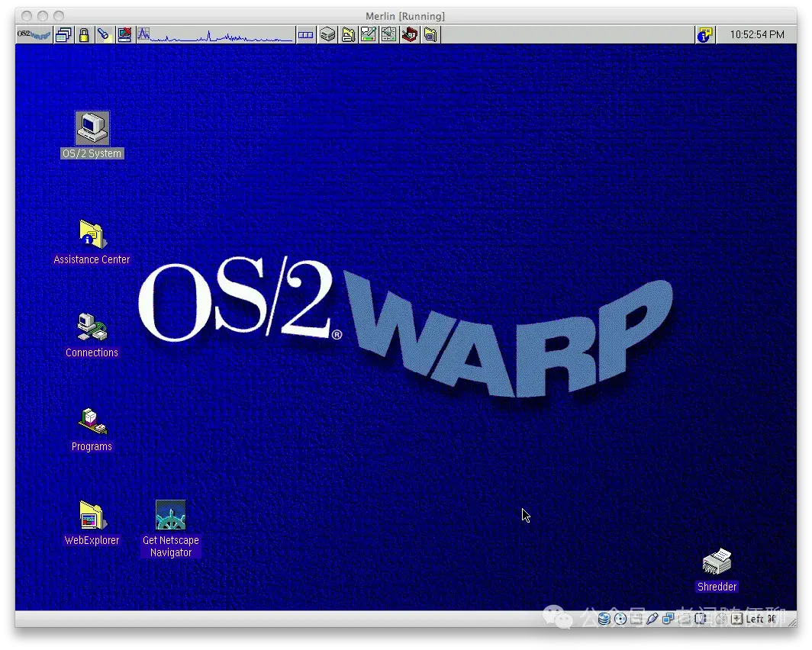Click the OS/2 Warp menu button
This screenshot has width=812, height=650.
point(34,34)
